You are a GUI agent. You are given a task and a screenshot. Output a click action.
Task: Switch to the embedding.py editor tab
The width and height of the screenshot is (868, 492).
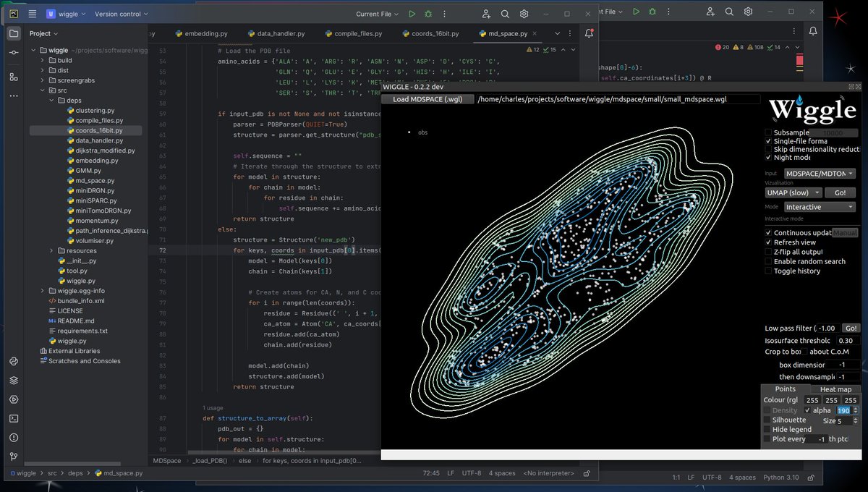[x=205, y=33]
